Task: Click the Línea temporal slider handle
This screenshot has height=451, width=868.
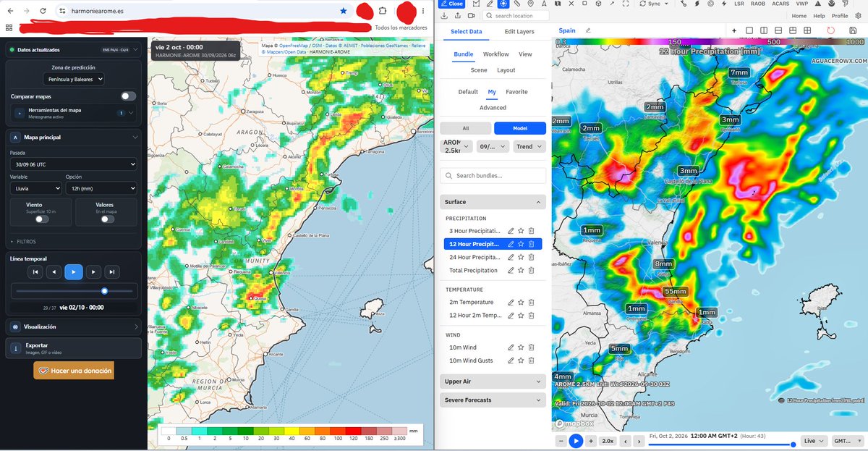Action: click(105, 291)
